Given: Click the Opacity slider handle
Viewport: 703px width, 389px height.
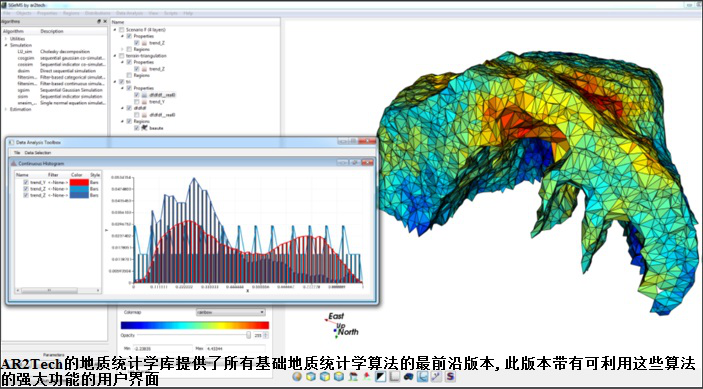Looking at the screenshot, I should (248, 335).
